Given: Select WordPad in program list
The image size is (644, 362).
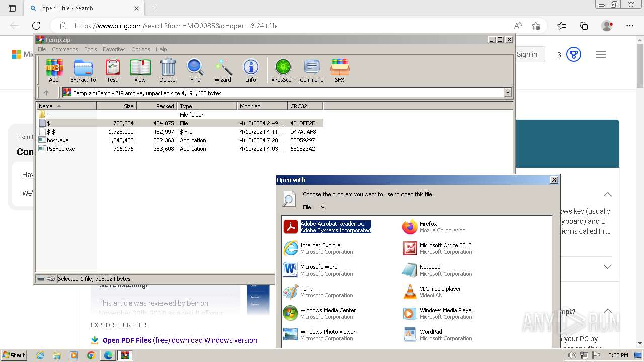Looking at the screenshot, I should [437, 335].
